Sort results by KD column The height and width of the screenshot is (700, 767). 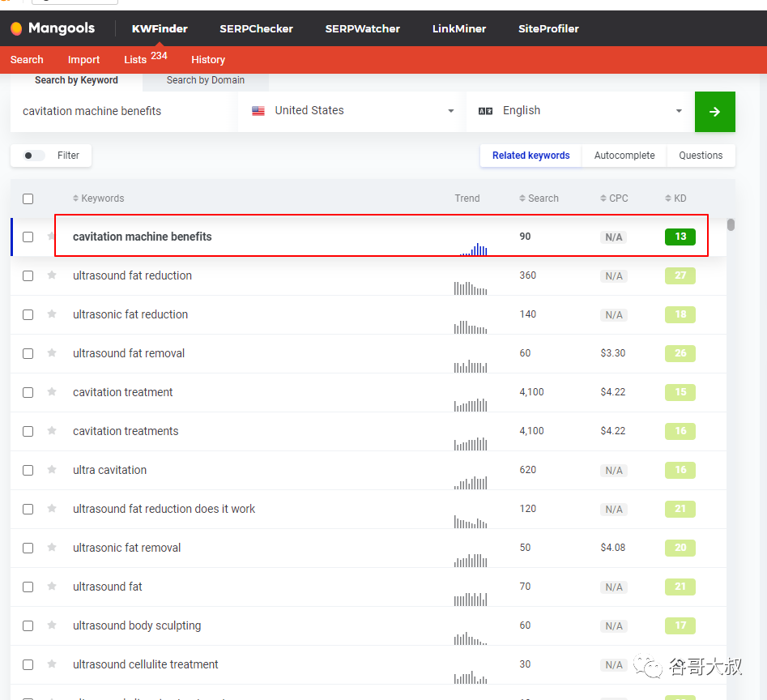pyautogui.click(x=675, y=198)
